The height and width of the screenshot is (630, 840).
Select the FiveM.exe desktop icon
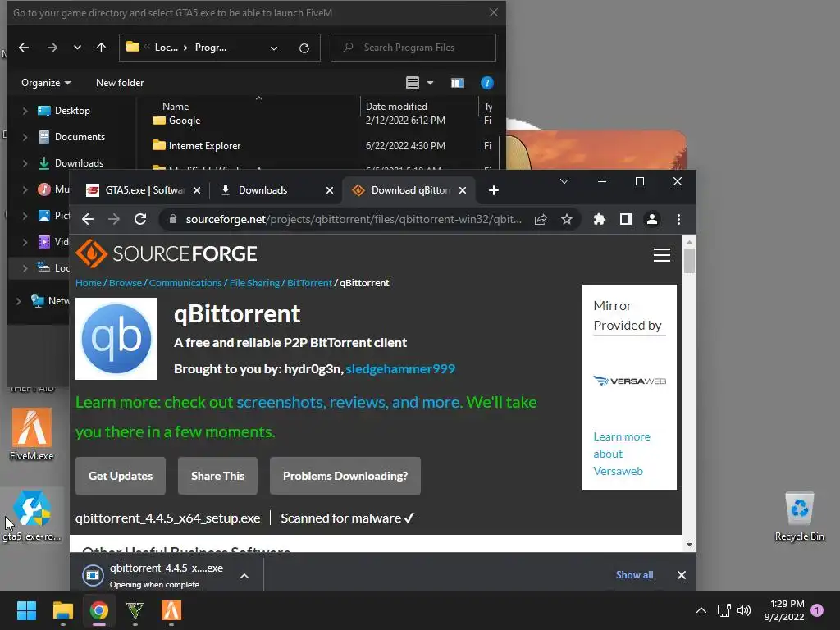[x=32, y=435]
